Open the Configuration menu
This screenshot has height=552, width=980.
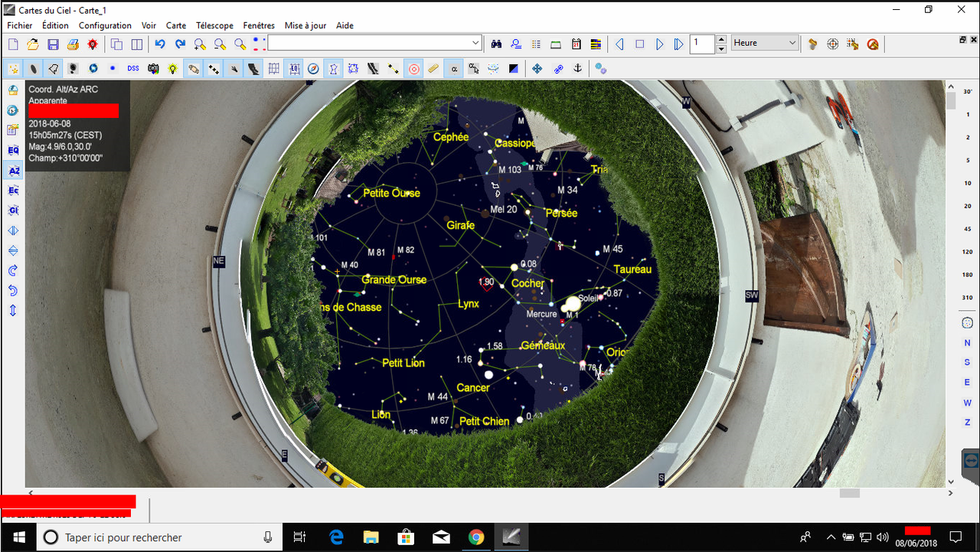click(105, 25)
